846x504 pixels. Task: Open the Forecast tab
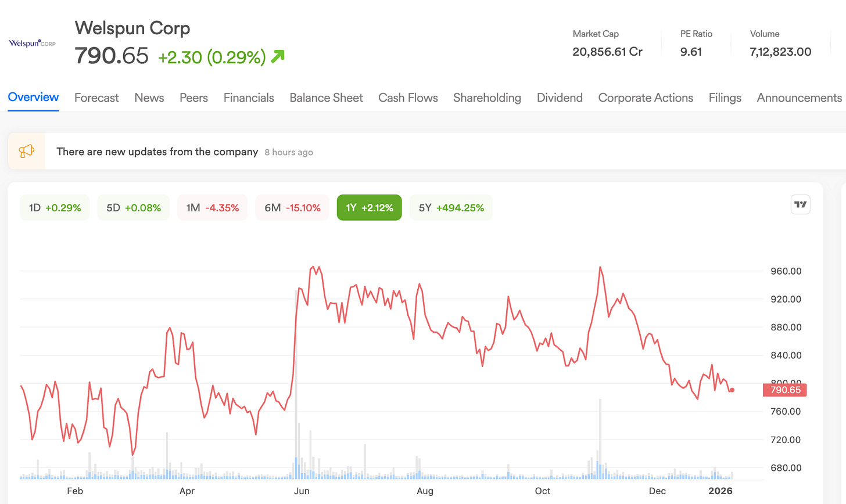tap(96, 98)
